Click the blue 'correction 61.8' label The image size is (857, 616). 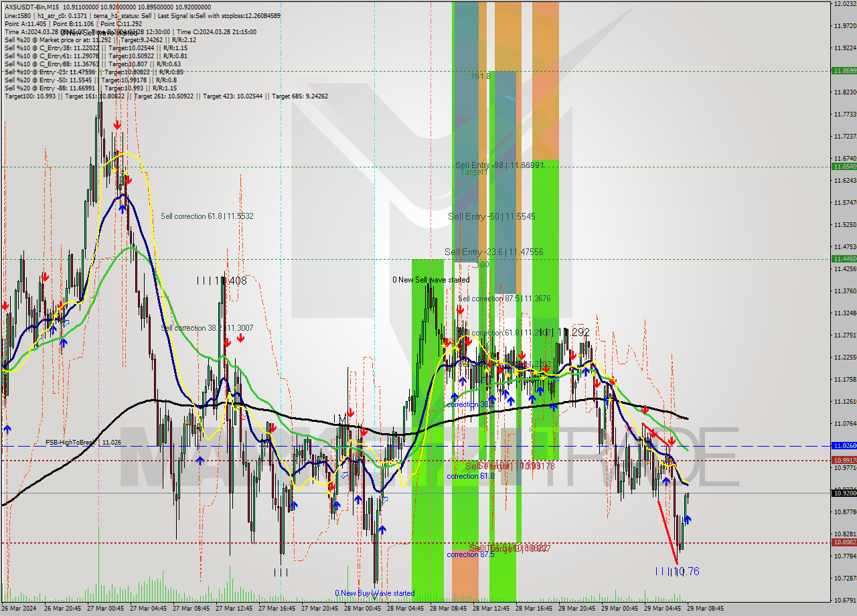click(x=471, y=476)
